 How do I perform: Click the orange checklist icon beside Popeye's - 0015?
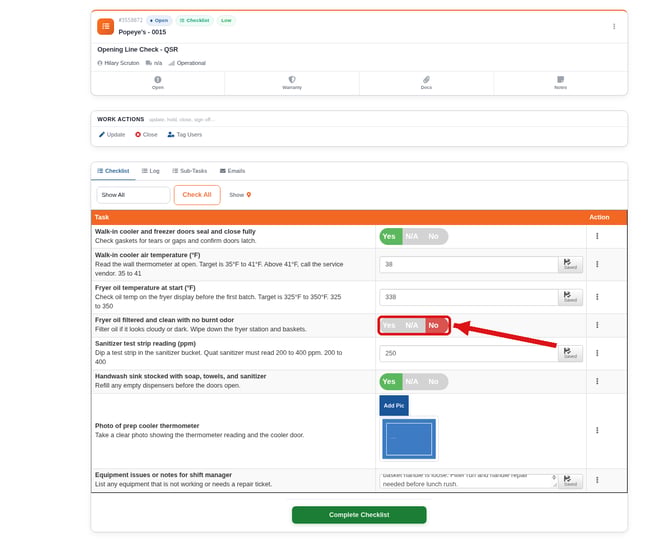pyautogui.click(x=106, y=26)
